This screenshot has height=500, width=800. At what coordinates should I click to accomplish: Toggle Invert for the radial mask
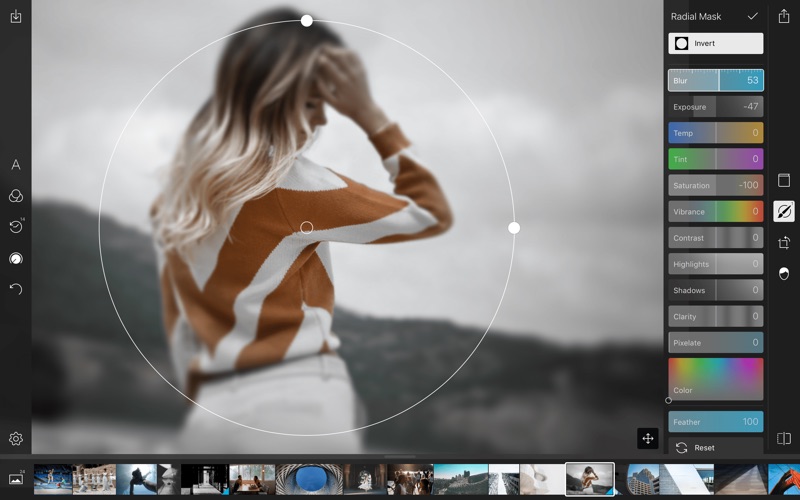pos(715,44)
